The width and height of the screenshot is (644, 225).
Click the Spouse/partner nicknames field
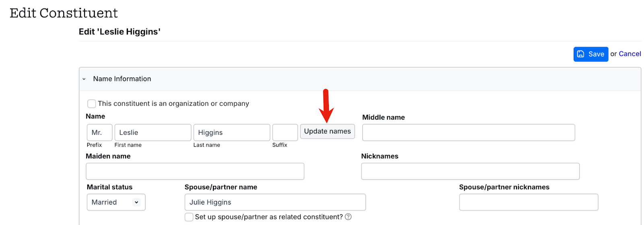(528, 202)
